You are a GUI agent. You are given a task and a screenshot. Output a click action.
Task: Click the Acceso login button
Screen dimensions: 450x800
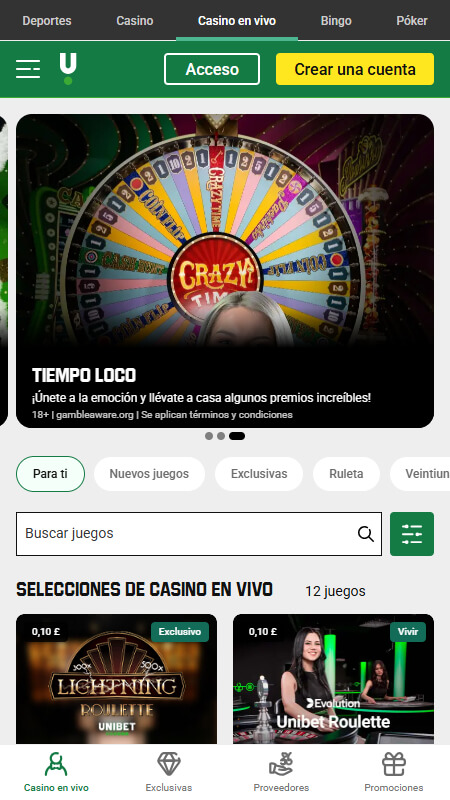click(x=212, y=69)
